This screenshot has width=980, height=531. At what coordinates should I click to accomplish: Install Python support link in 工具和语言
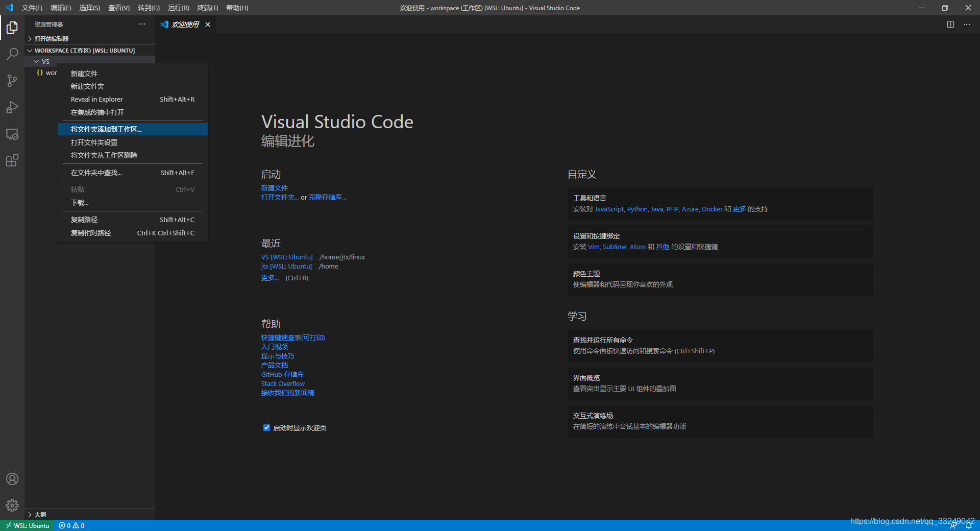coord(637,209)
